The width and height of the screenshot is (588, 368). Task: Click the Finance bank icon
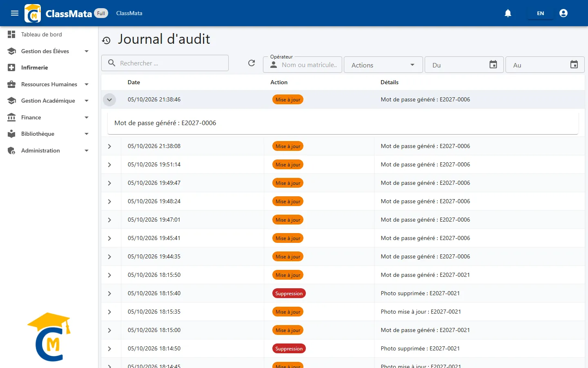pos(11,117)
